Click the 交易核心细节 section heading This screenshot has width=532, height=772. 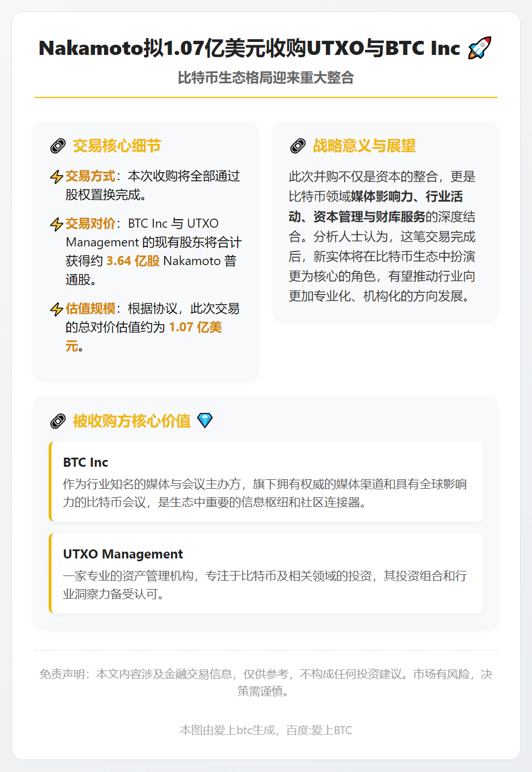point(117,146)
